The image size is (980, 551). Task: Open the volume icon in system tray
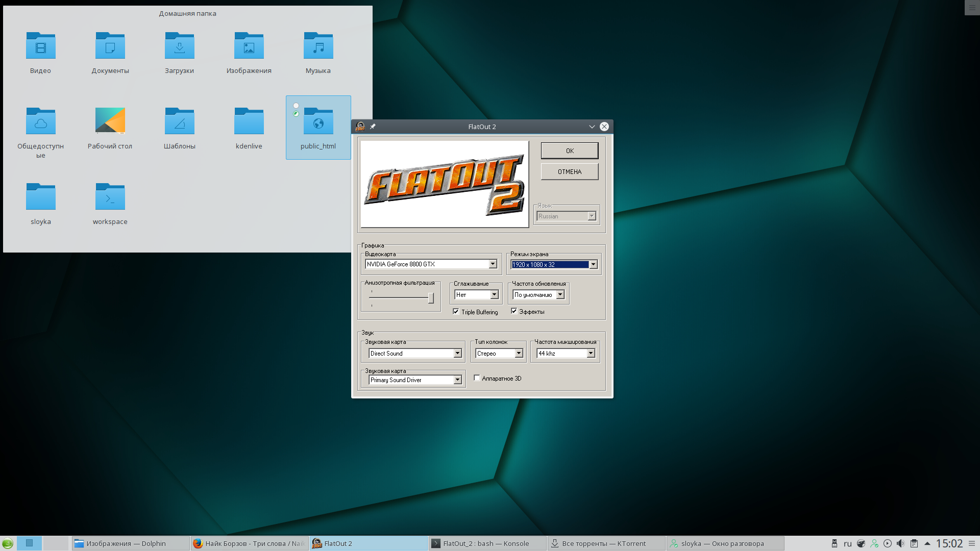[900, 543]
